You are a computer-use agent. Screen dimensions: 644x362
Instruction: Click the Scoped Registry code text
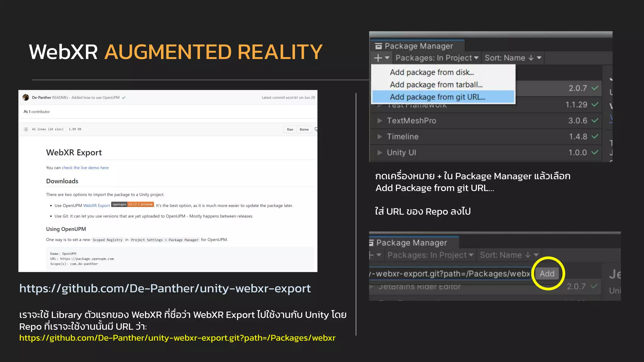tap(108, 240)
